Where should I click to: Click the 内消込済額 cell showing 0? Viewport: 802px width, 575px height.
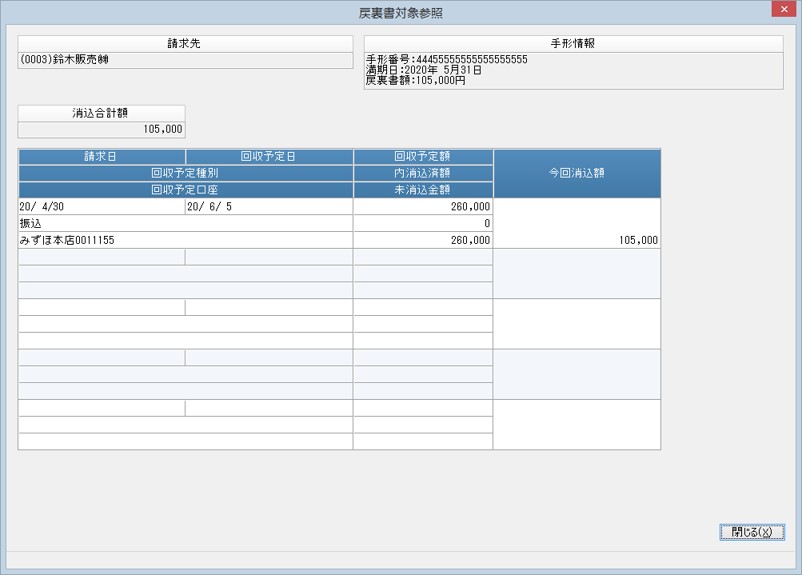422,223
